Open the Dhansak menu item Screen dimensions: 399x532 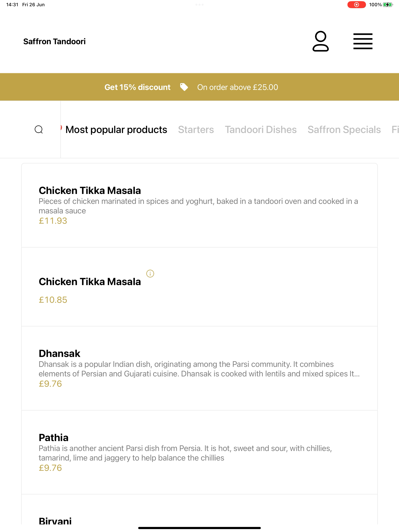coord(199,368)
